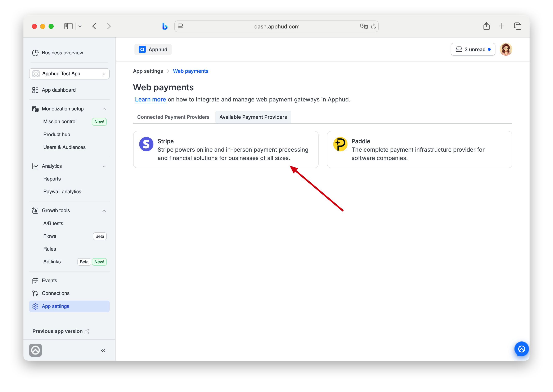This screenshot has width=553, height=392.
Task: Select the Paddle payment provider card
Action: pyautogui.click(x=419, y=149)
